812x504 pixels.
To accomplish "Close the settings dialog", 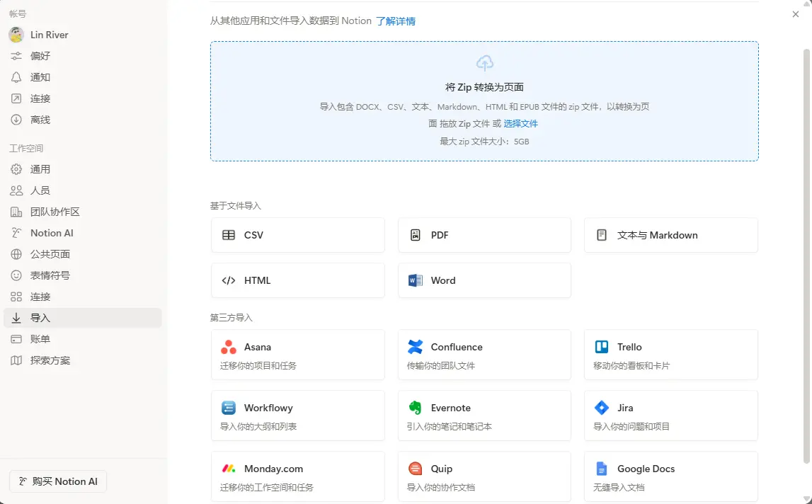I will [x=796, y=14].
